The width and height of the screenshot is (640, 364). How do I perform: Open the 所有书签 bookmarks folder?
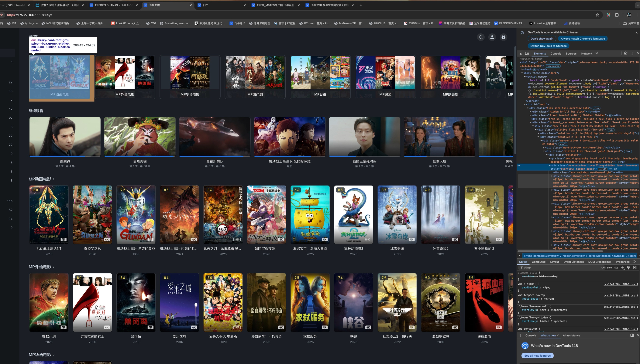[631, 23]
